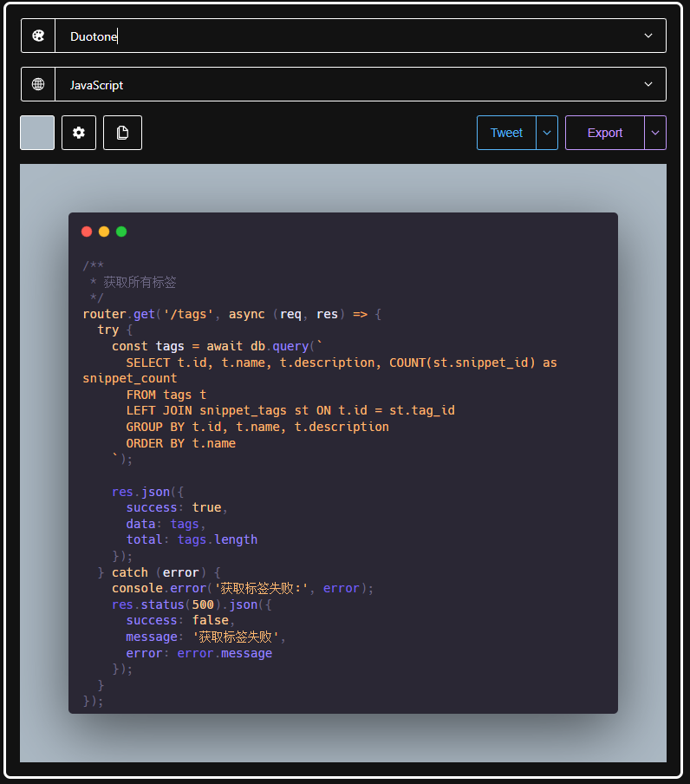Expand the JavaScript language dropdown chevron
The height and width of the screenshot is (784, 690).
[x=648, y=84]
